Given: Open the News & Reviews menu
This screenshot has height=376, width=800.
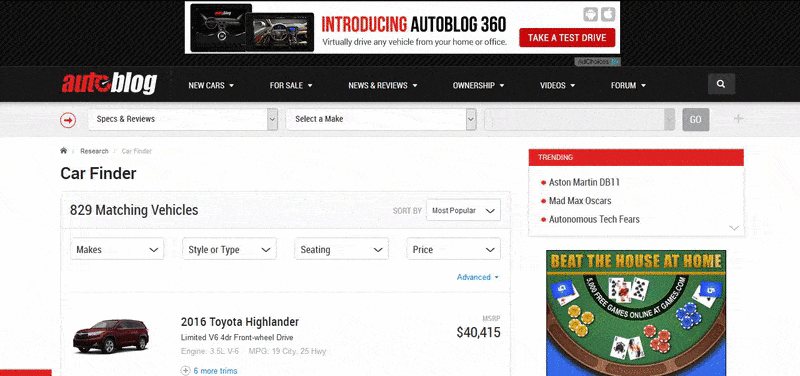Looking at the screenshot, I should (x=383, y=85).
